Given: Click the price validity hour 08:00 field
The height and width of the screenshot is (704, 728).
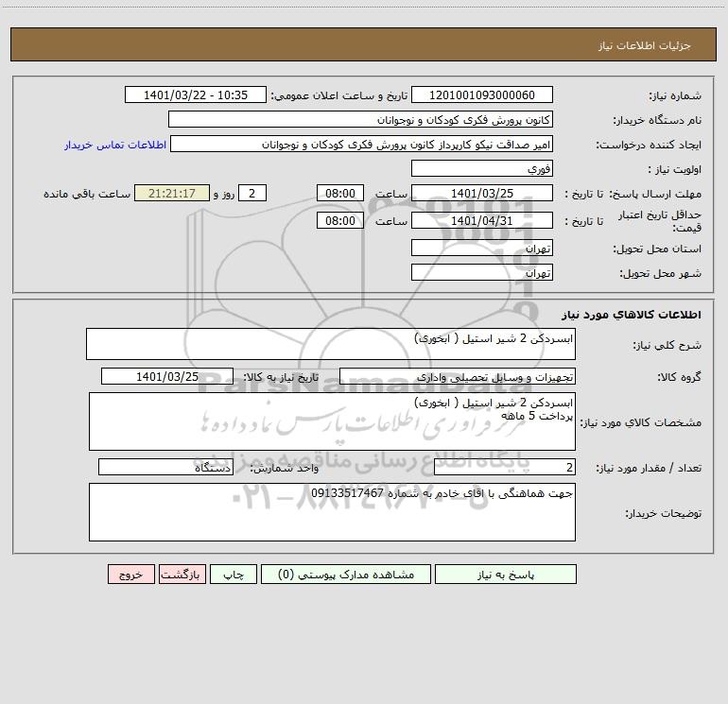Looking at the screenshot, I should (x=339, y=220).
